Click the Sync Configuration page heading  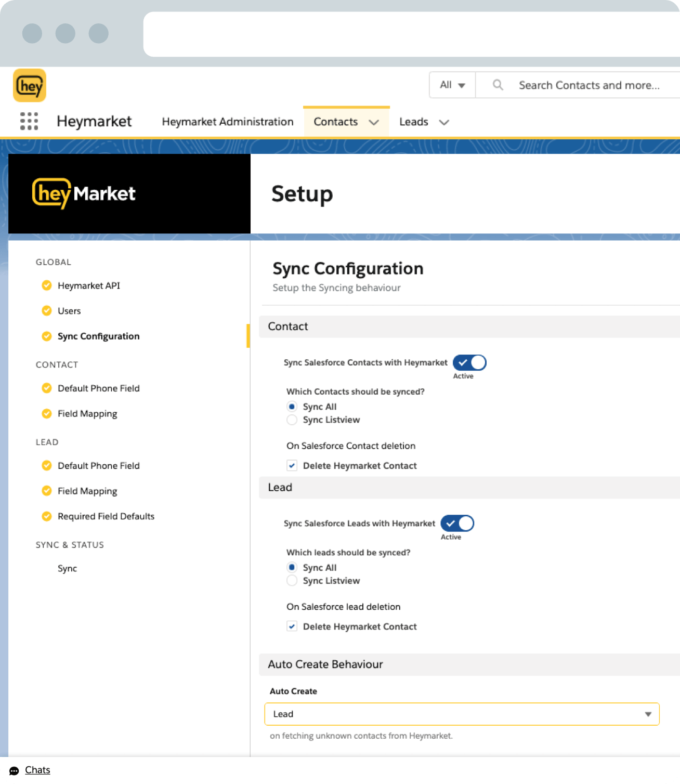tap(348, 268)
